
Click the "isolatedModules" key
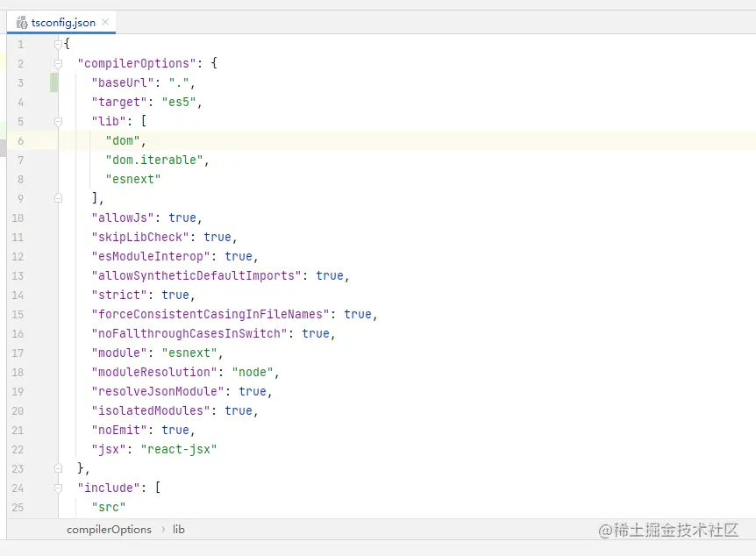(x=151, y=410)
